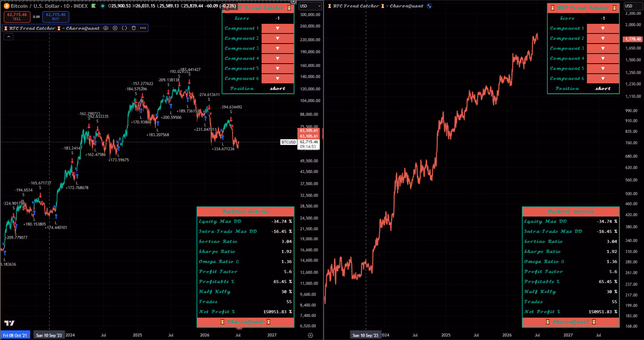Viewport: 644px width, 340px height.
Task: Collapse the indicator legend with chevron
Action: pyautogui.click(x=9, y=36)
